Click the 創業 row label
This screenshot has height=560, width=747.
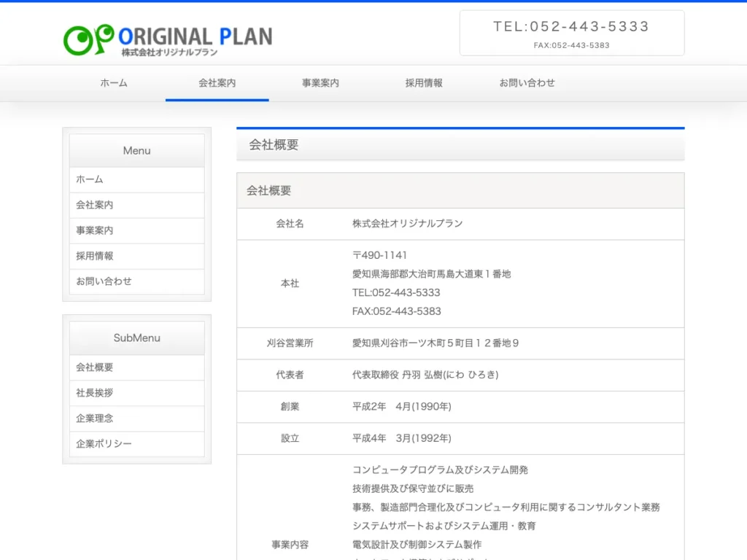coord(290,407)
